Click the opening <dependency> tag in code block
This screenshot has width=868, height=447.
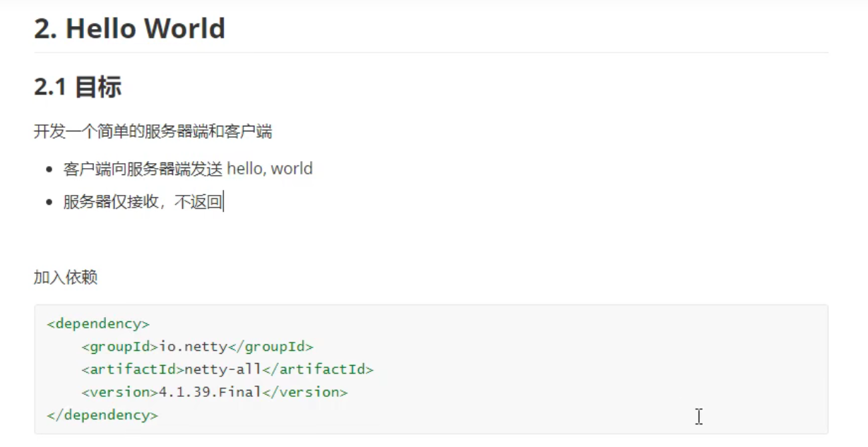(x=98, y=324)
